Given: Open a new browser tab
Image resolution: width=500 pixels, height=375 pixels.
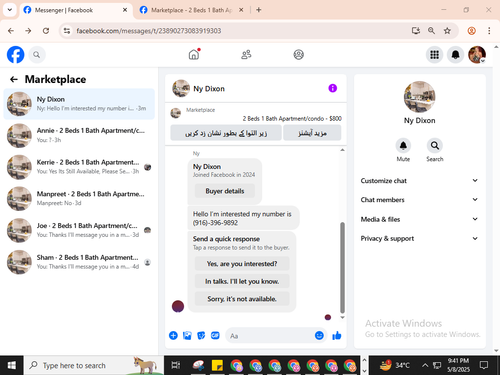Looking at the screenshot, I should click(x=259, y=10).
